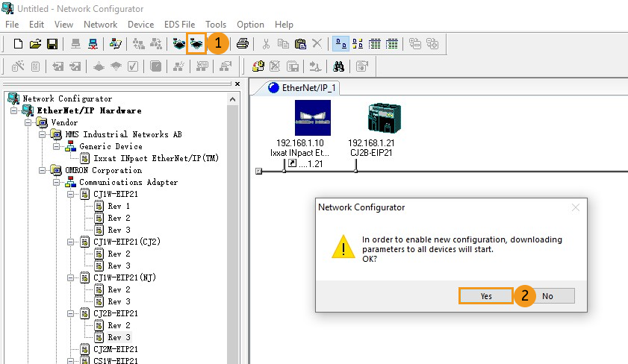Select Rev 2 under CJ1W-EIP21(NJ)
The image size is (628, 364).
coord(119,289)
